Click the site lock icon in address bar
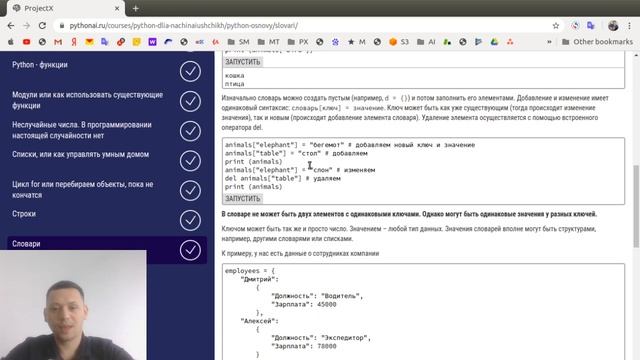 pyautogui.click(x=62, y=26)
